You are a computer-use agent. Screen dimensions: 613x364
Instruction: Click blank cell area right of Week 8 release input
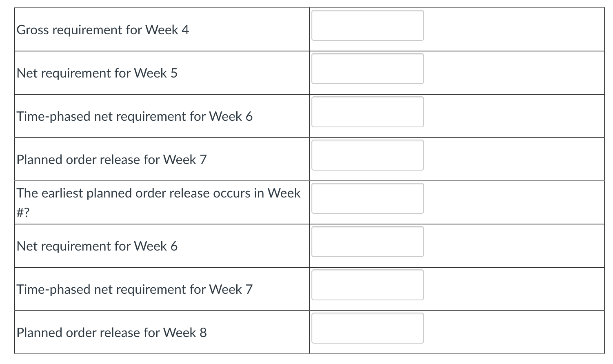click(x=513, y=332)
